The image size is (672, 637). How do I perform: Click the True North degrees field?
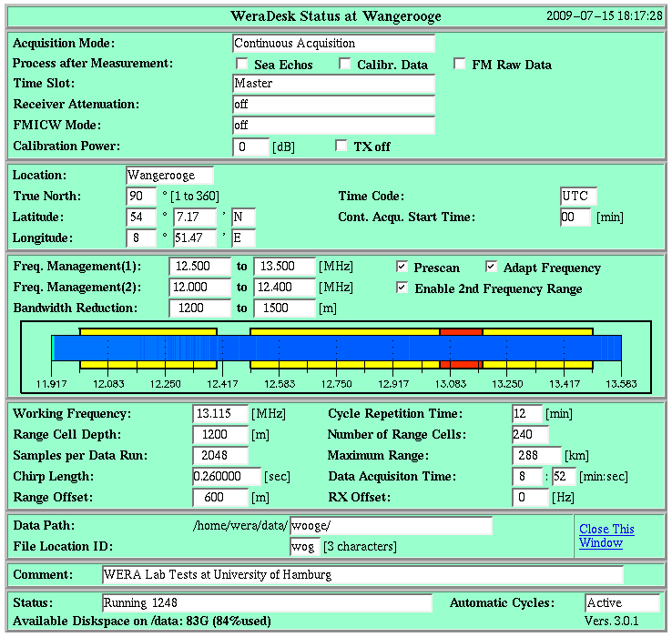point(141,197)
